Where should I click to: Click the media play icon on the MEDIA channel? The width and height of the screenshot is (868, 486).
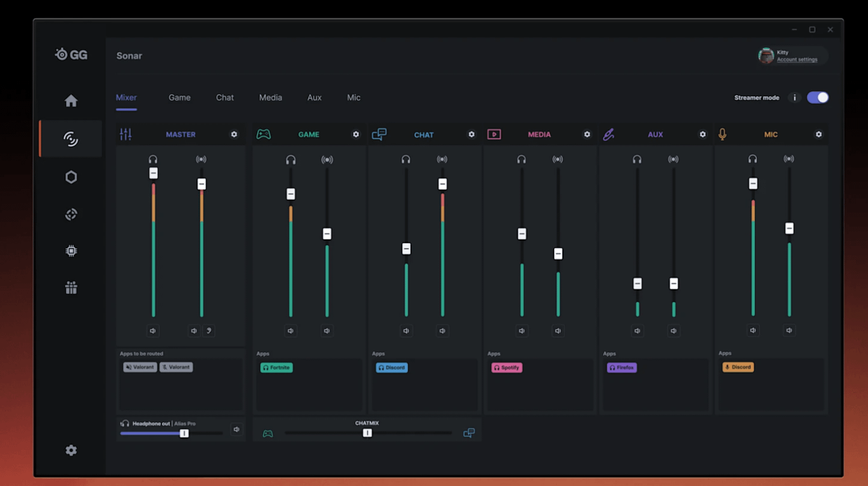pyautogui.click(x=494, y=134)
